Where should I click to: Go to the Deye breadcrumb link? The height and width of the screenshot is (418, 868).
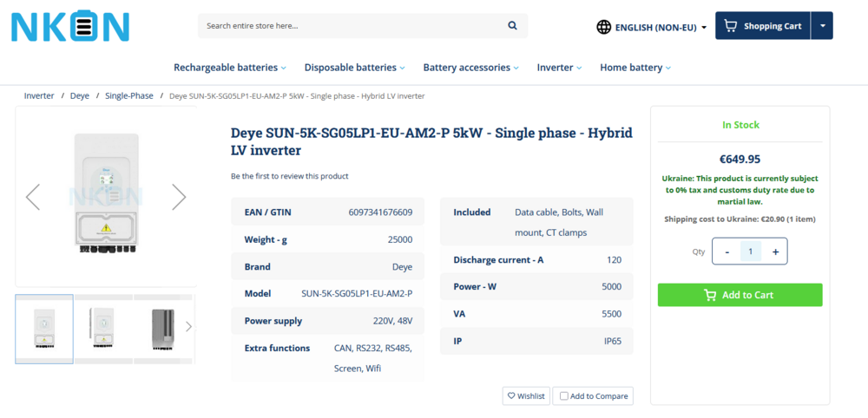[80, 95]
